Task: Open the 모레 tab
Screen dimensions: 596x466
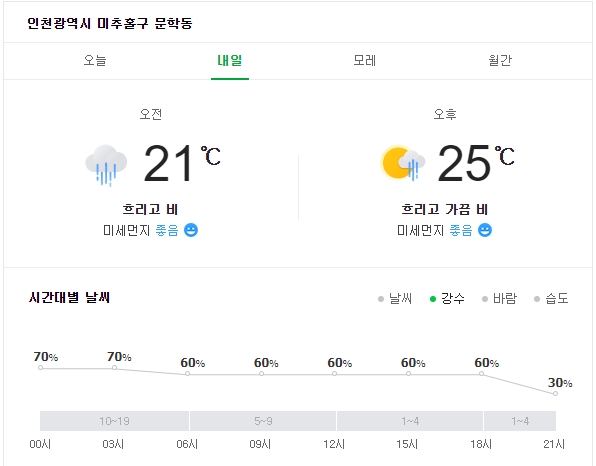Action: [x=365, y=60]
